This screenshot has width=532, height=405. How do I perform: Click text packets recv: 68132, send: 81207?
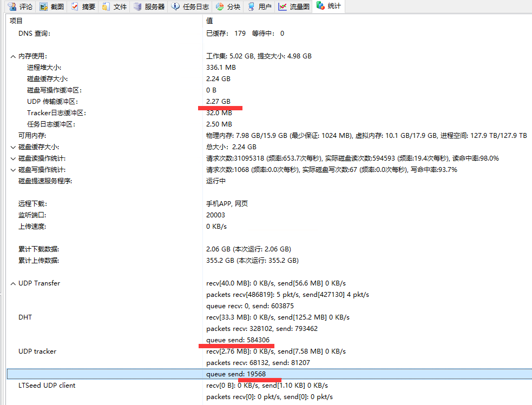258,363
